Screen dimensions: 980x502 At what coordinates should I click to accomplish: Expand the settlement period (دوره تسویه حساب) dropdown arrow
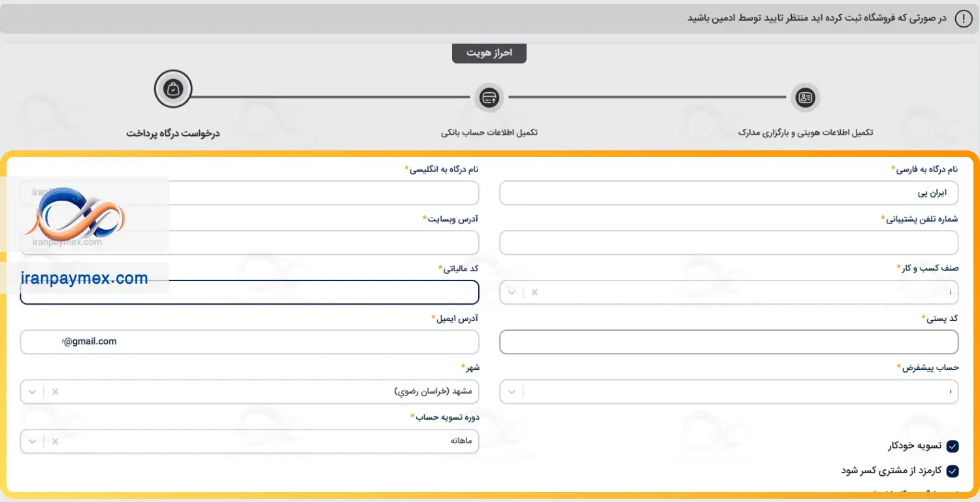[33, 441]
